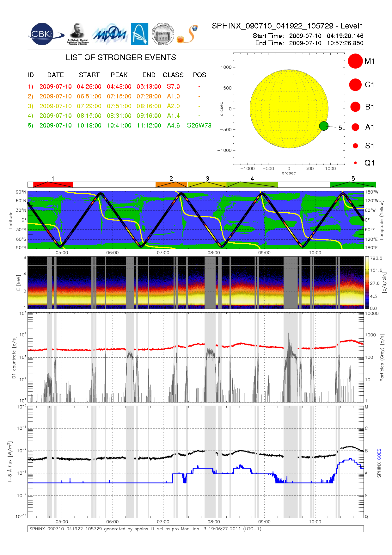The height and width of the screenshot is (555, 392).
Task: Click the circular Palermo observatory seal logo
Action: click(x=163, y=34)
